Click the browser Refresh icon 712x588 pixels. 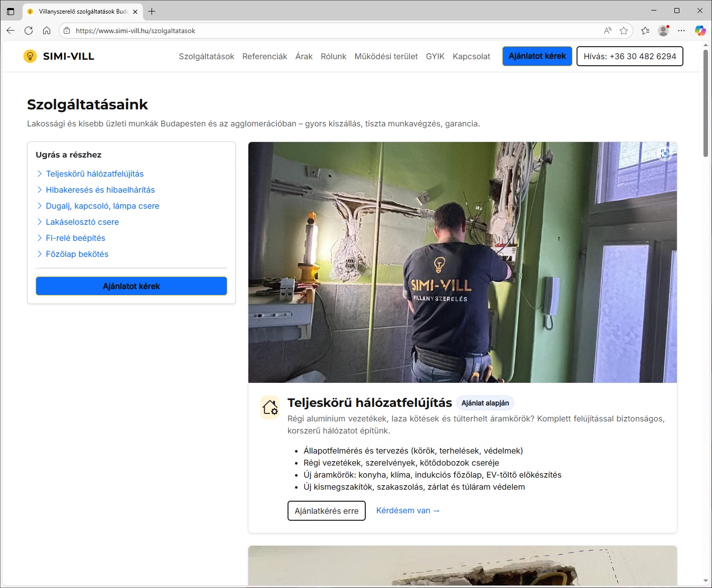coord(29,31)
